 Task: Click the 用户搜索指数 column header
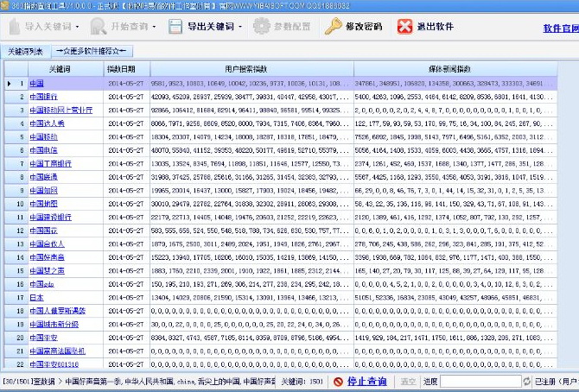tap(251, 67)
